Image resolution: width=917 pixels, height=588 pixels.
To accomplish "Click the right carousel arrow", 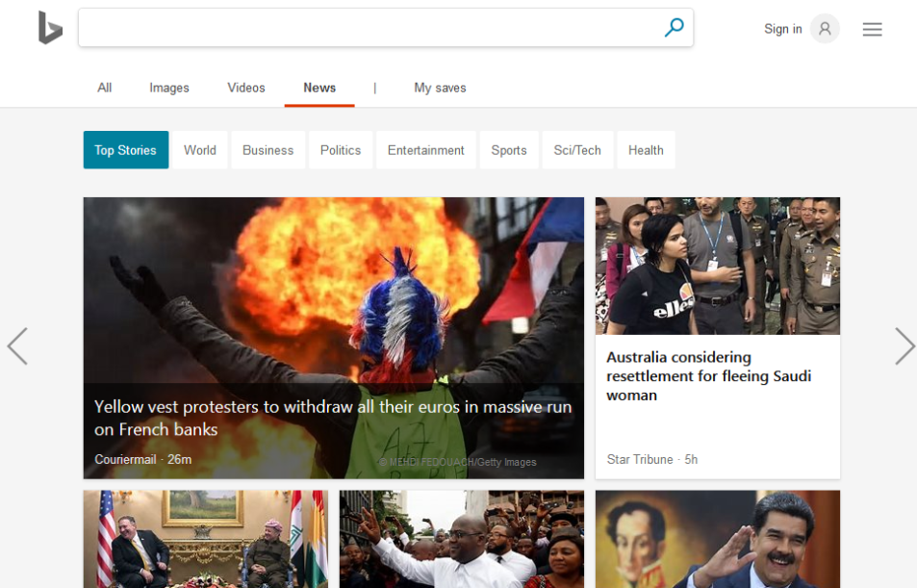I will pos(903,346).
